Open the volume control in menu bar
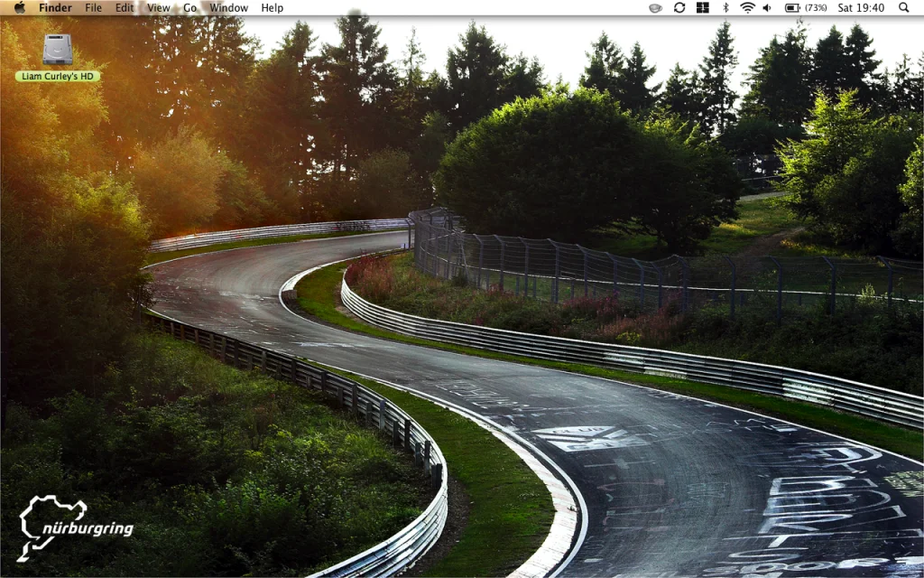 [x=767, y=7]
